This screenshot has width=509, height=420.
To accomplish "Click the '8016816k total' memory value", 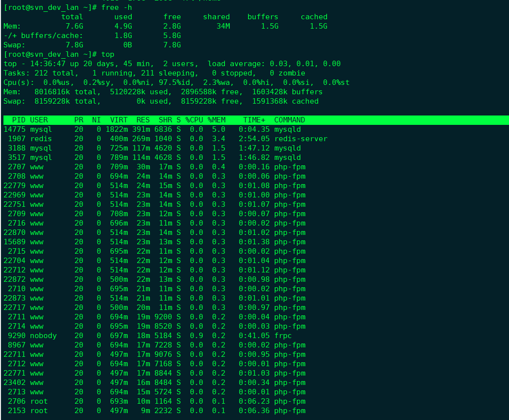I will pyautogui.click(x=66, y=92).
